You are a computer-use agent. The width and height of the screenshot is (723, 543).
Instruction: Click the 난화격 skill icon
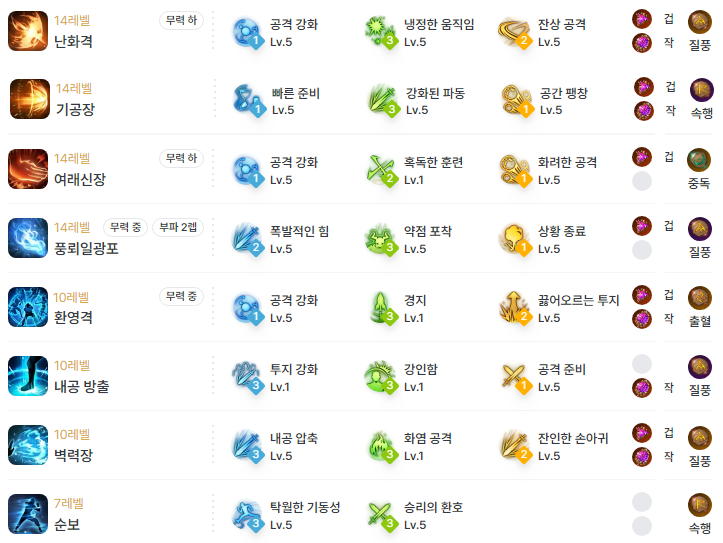[28, 31]
